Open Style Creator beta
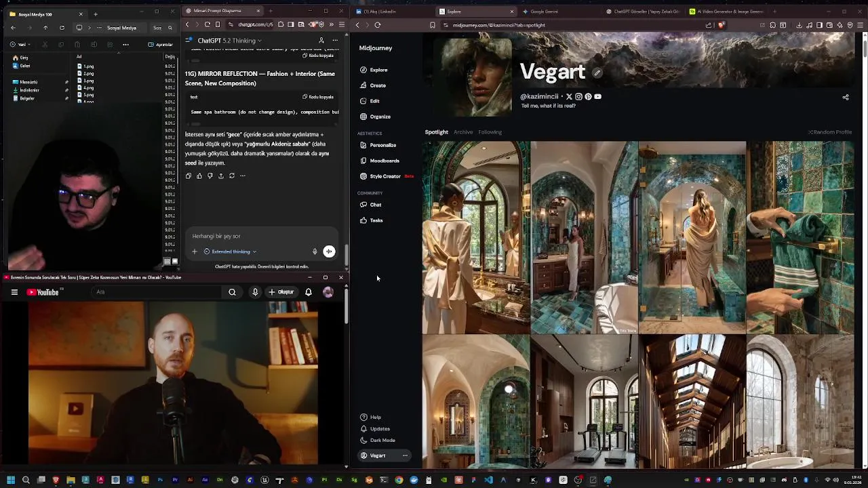The image size is (868, 488). click(x=386, y=176)
